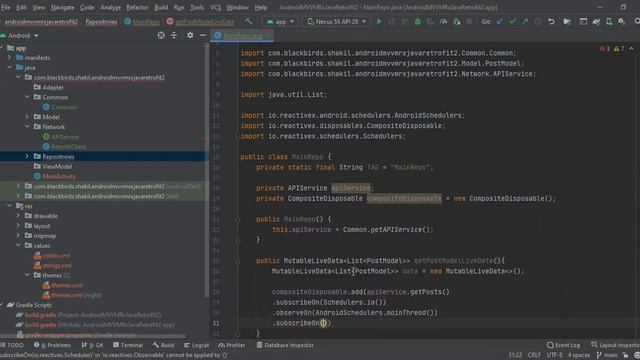Open the Layout Inspector tool window
The height and width of the screenshot is (360, 640).
click(x=616, y=345)
